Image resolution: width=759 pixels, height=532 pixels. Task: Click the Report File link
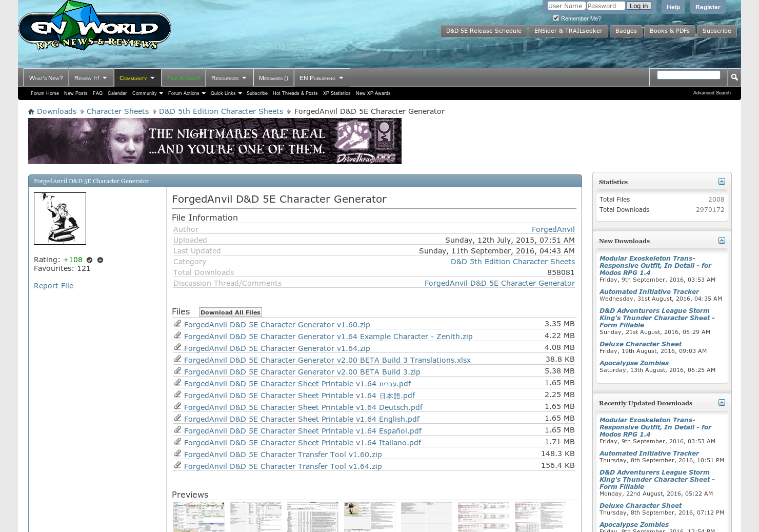[53, 286]
